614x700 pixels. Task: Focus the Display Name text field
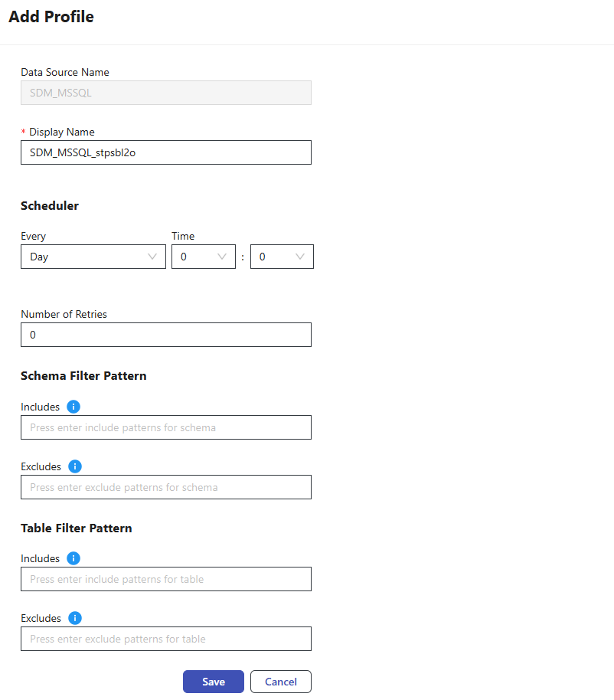pos(165,152)
